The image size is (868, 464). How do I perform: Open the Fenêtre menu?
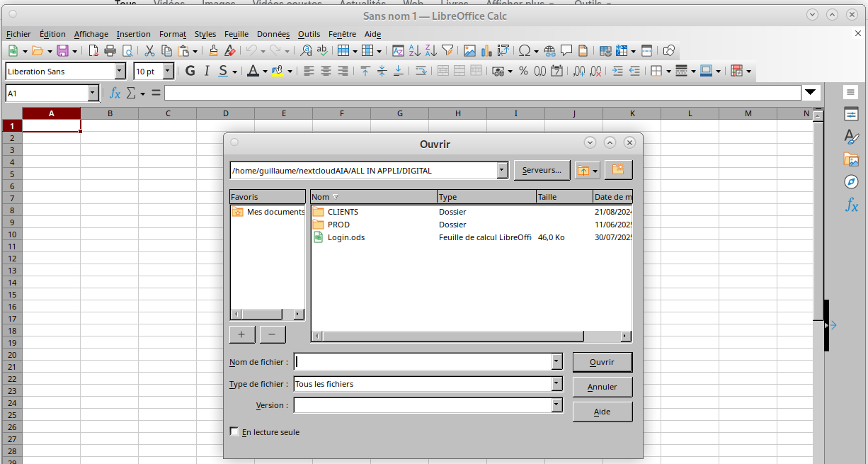tap(343, 34)
